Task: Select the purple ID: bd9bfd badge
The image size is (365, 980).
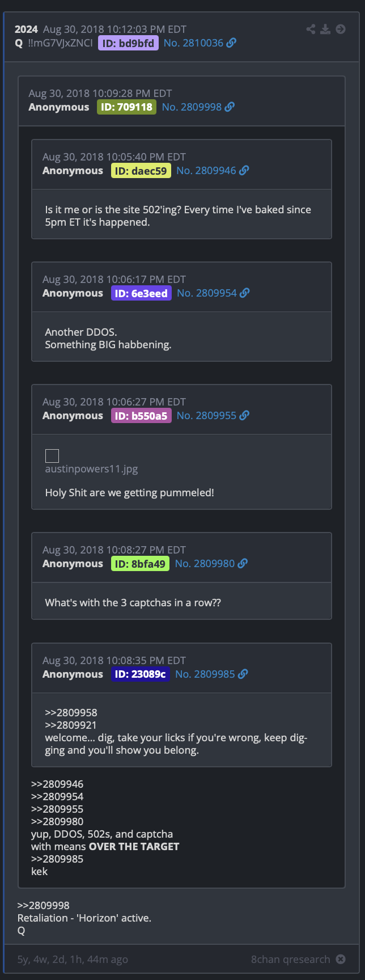Action: point(128,43)
